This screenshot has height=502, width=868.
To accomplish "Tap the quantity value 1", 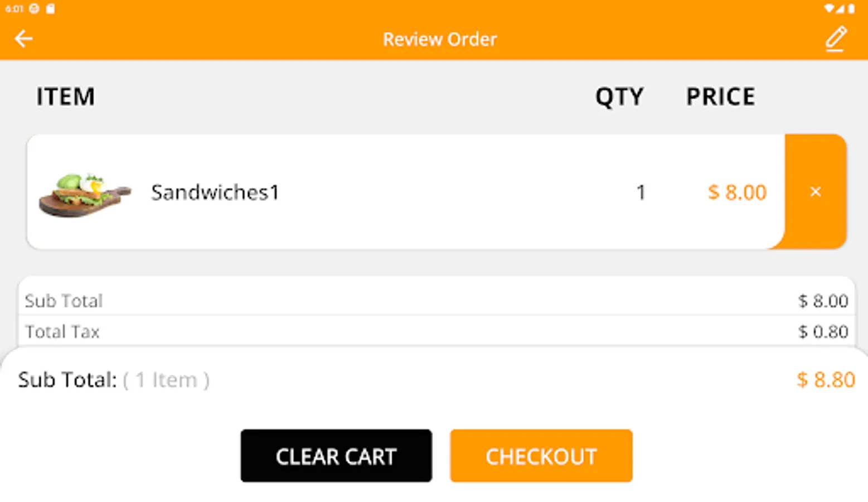I will pyautogui.click(x=641, y=192).
